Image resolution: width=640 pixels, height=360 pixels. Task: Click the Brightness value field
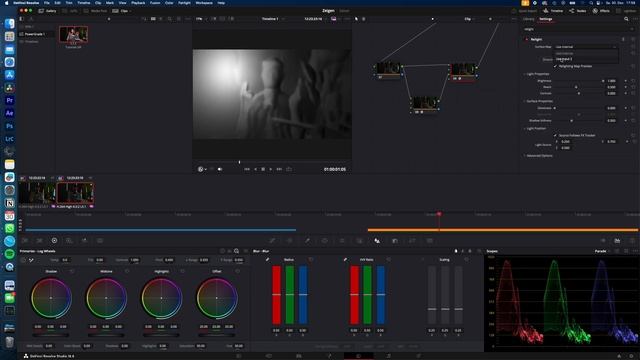coord(611,81)
